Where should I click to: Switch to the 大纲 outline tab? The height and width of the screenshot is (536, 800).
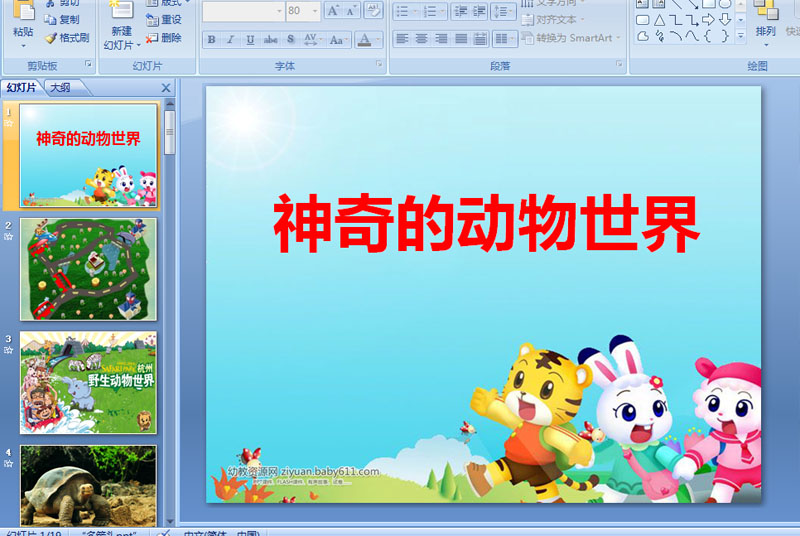60,88
